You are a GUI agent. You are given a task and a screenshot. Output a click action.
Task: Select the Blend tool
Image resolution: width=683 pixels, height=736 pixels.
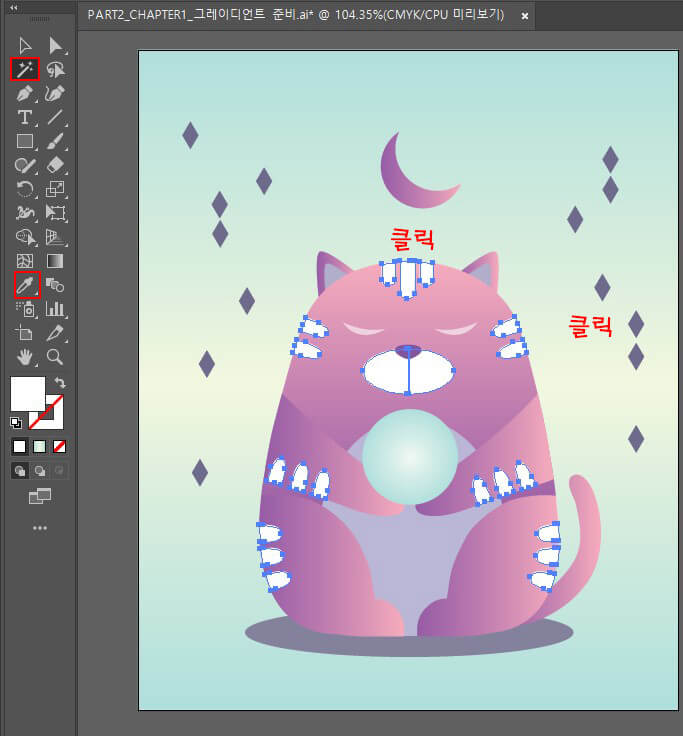(x=55, y=284)
